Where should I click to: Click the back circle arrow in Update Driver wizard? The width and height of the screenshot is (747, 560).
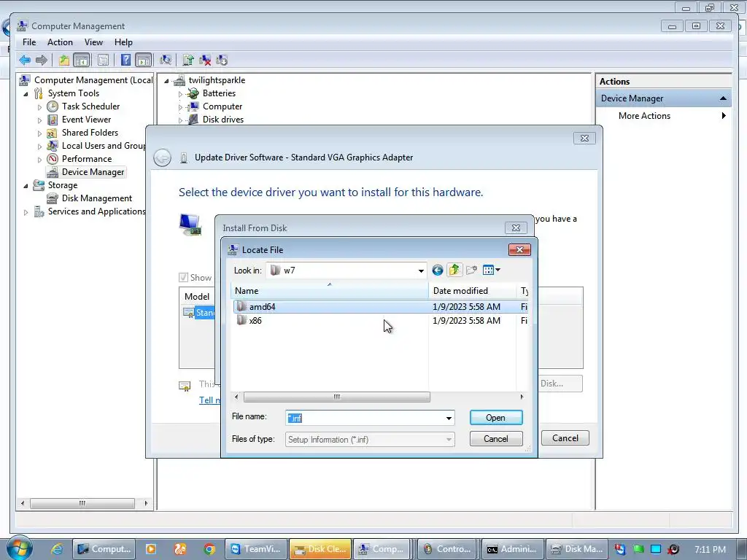pyautogui.click(x=163, y=157)
